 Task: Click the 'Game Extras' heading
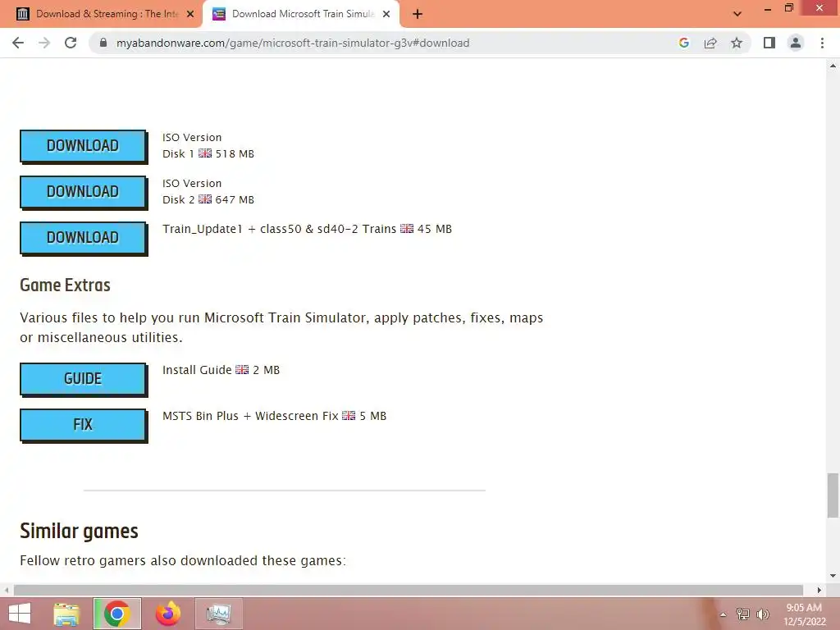(65, 285)
